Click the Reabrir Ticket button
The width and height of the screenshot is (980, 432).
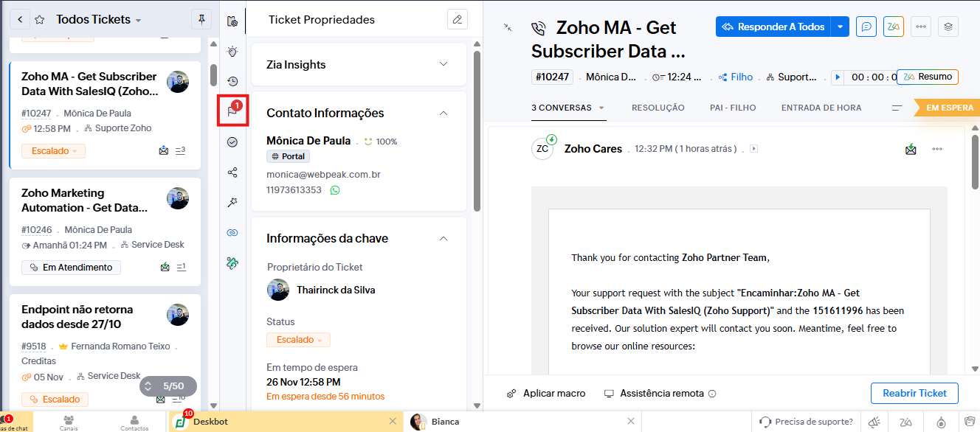914,393
